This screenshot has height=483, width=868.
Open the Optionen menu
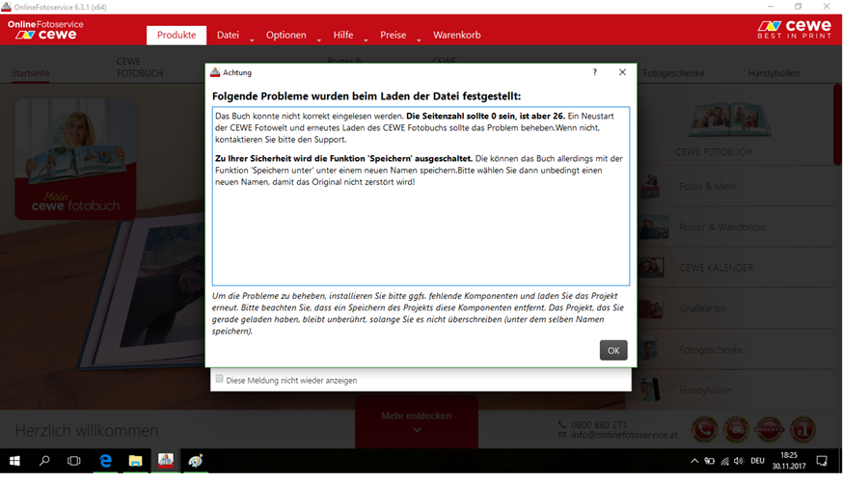[x=285, y=35]
